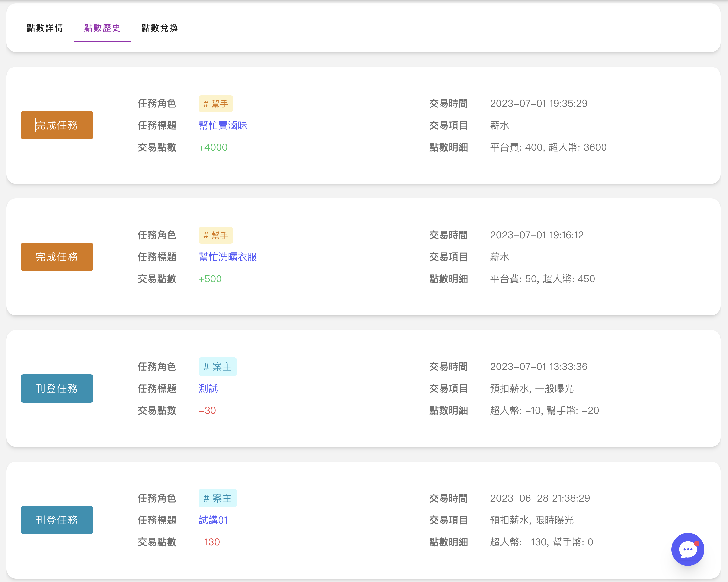Click the 平台費: 50, 超人幣: 450 detail text
The image size is (728, 582).
542,279
